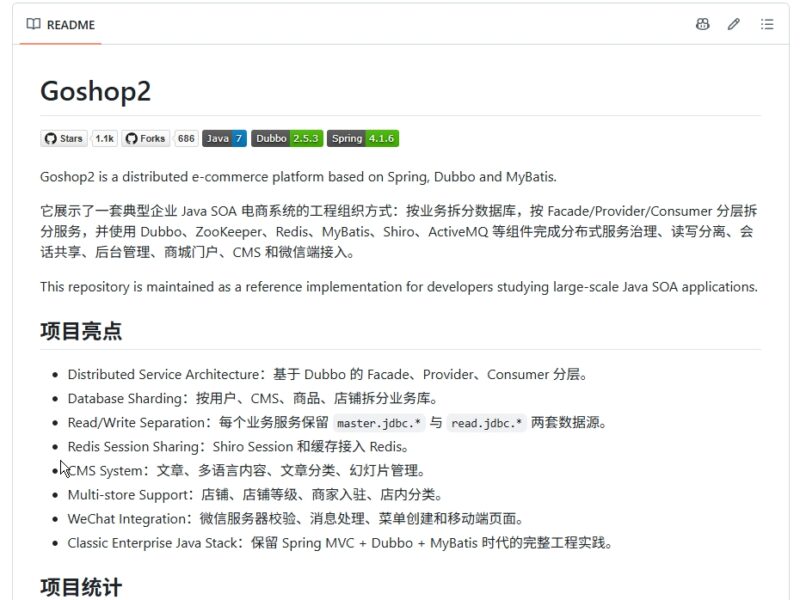Screen dimensions: 800x600
Task: Open Copilot chat icon in README header
Action: tap(703, 24)
